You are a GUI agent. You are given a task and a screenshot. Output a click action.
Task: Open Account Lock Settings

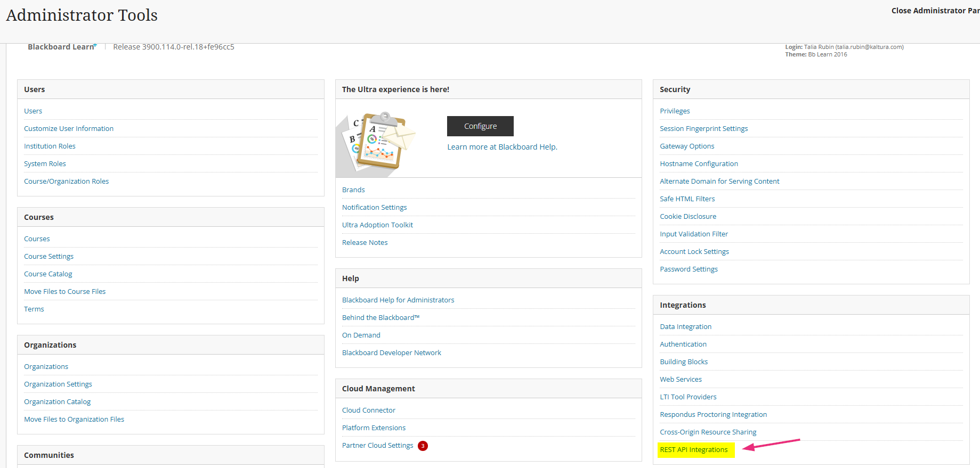click(694, 251)
